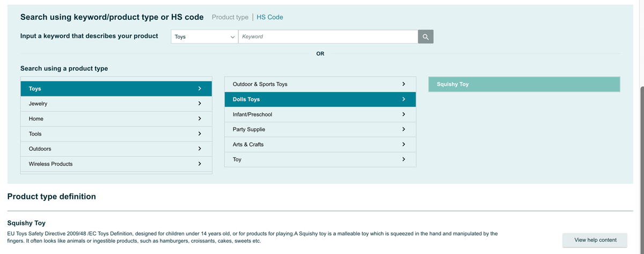This screenshot has height=254, width=644.
Task: Open the Toys category dropdown
Action: [204, 37]
